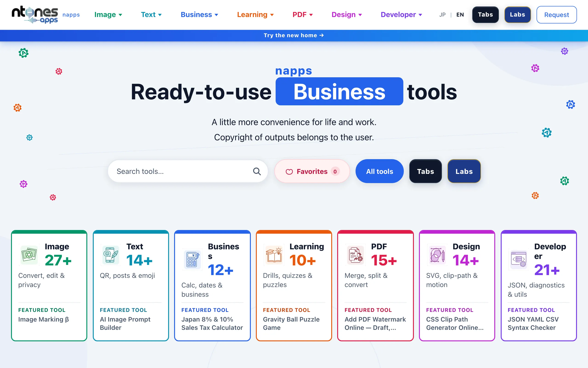Image resolution: width=588 pixels, height=368 pixels.
Task: Open Tabs next to All tools
Action: [425, 171]
